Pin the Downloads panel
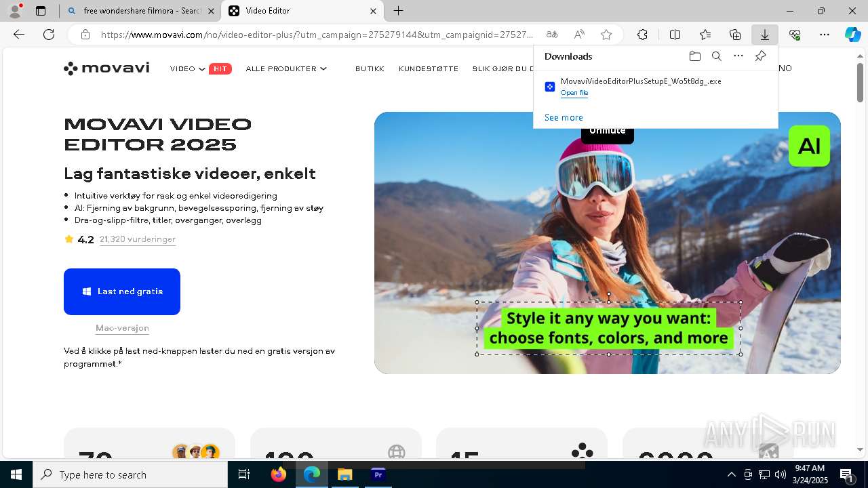This screenshot has height=488, width=868. (x=760, y=56)
